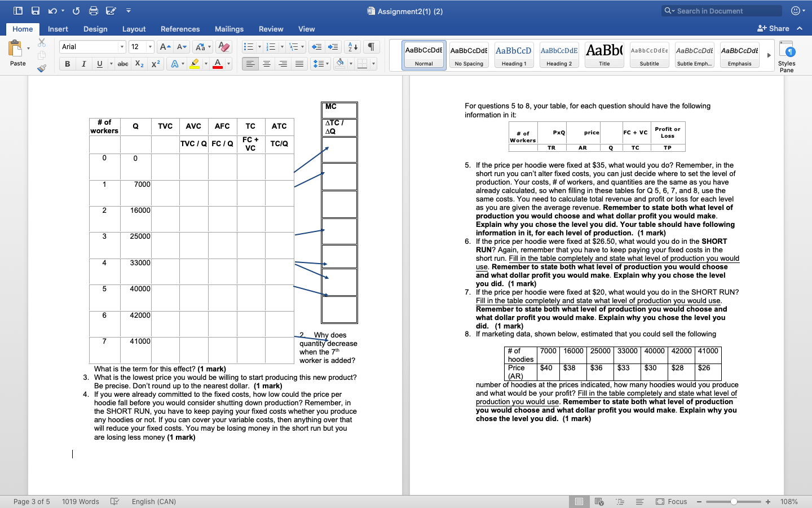Open the font color dropdown arrow
This screenshot has height=508, width=812.
click(228, 64)
